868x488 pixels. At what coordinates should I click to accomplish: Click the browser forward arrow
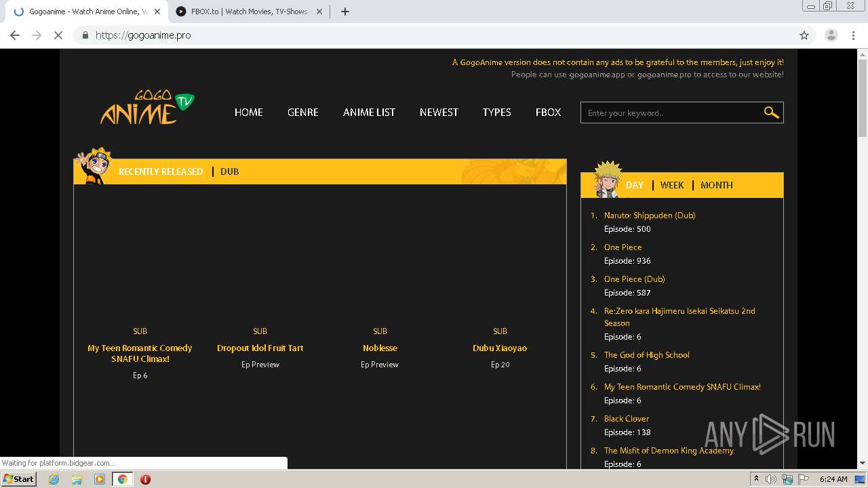click(37, 35)
